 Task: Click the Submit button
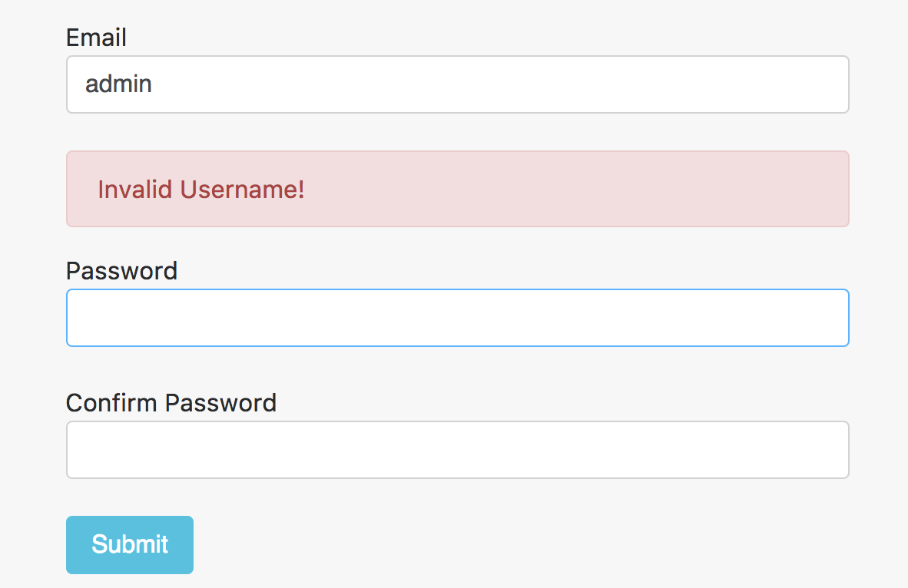point(129,544)
